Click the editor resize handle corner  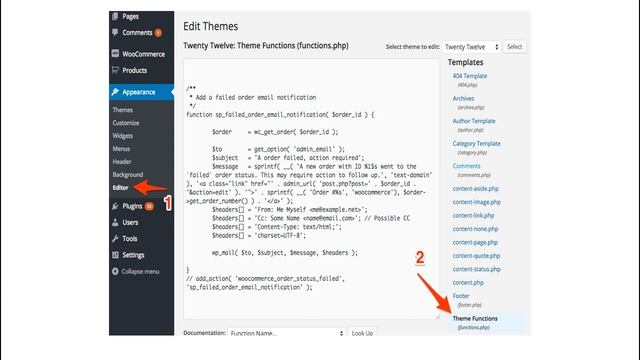pos(437,317)
